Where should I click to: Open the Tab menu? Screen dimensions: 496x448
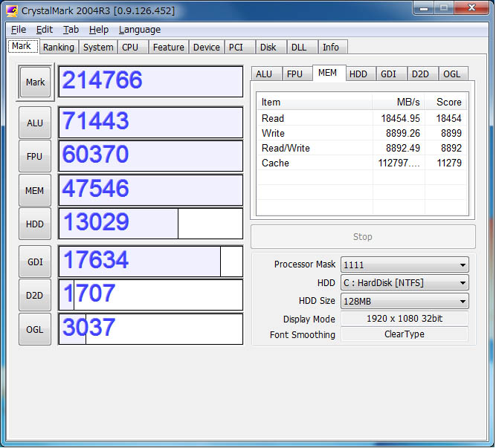(x=71, y=30)
